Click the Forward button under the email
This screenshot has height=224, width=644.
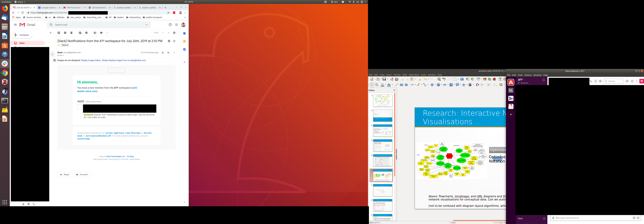tap(82, 175)
